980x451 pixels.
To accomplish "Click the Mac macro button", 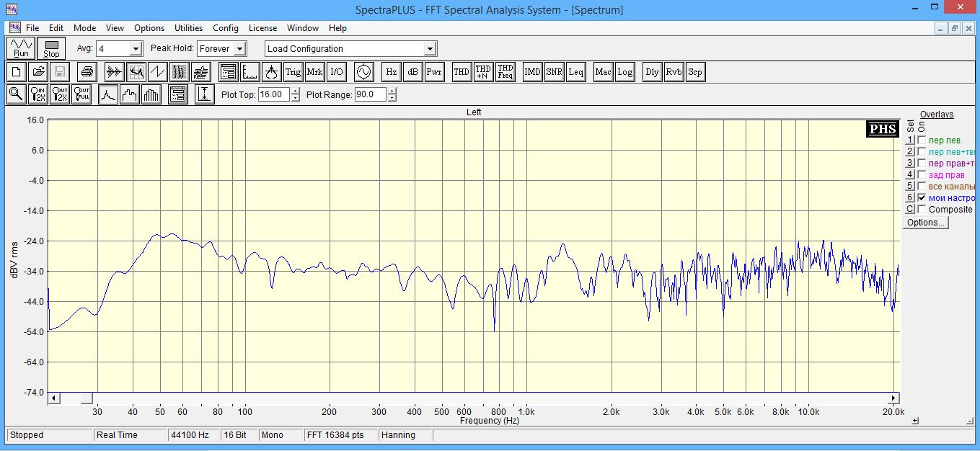I will (x=603, y=72).
